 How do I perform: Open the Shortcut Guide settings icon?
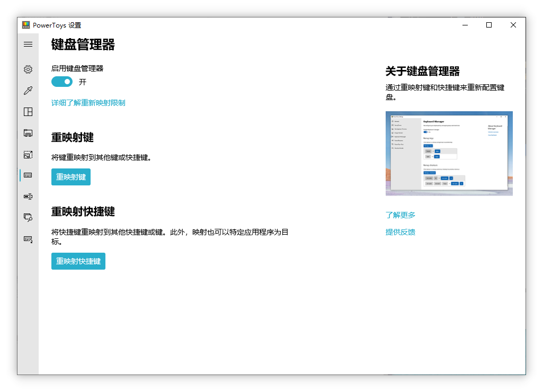coord(28,239)
